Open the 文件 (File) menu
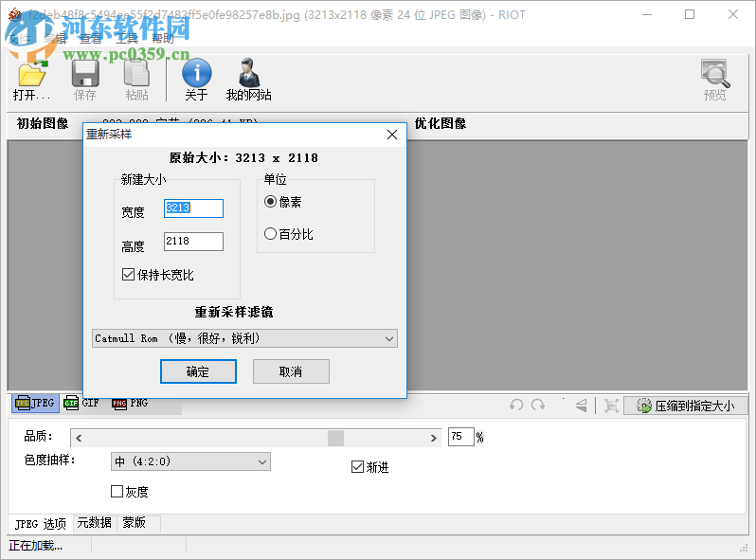Image resolution: width=756 pixels, height=560 pixels. (19, 38)
